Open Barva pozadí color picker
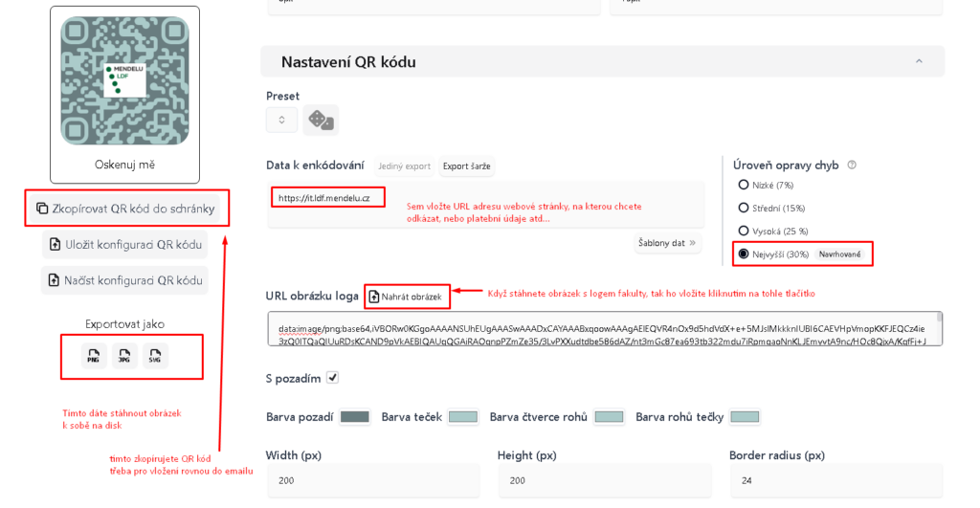This screenshot has height=508, width=980. coord(354,417)
